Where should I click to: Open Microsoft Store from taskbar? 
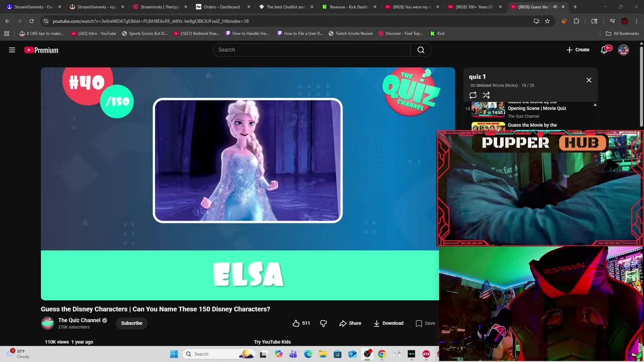pos(338,354)
